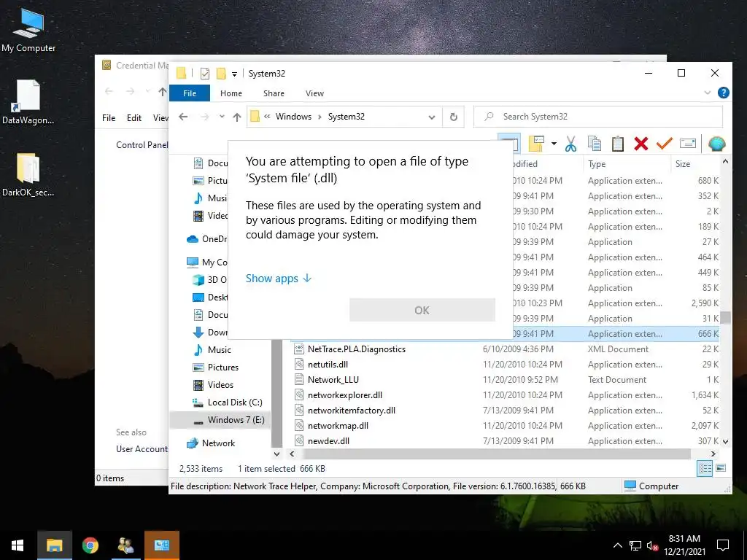Show hidden tray icons chevron

(x=617, y=545)
